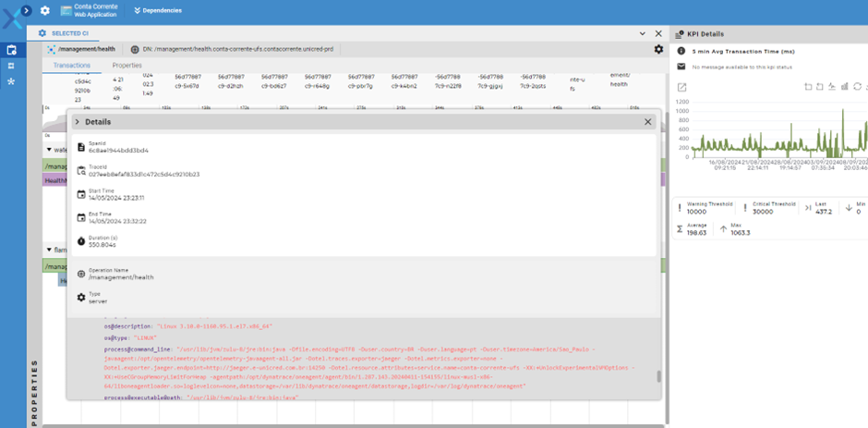This screenshot has width=868, height=428.
Task: Select SpanId value 6c8ae1944bdd3bd4
Action: [118, 151]
